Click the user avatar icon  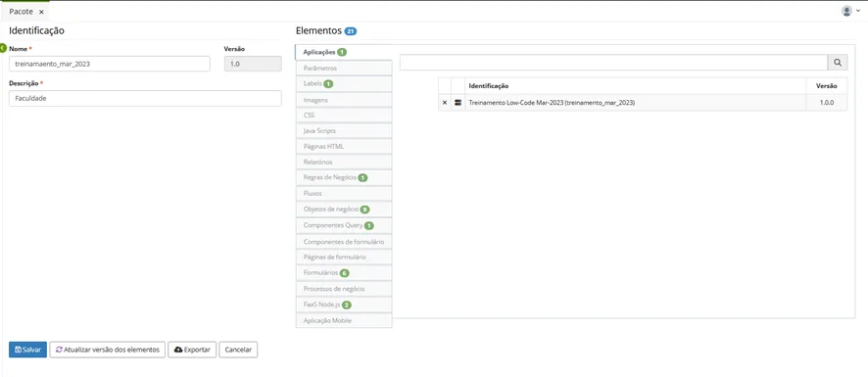point(846,11)
